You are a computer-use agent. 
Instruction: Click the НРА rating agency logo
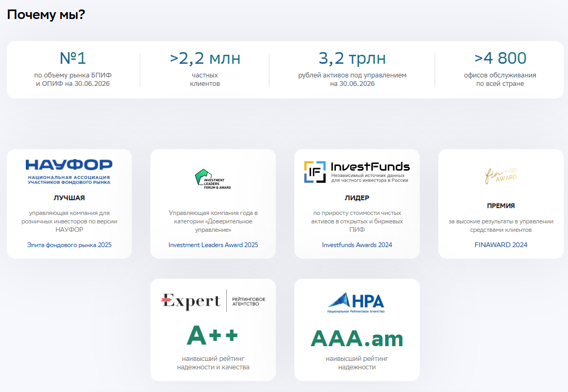(x=357, y=303)
